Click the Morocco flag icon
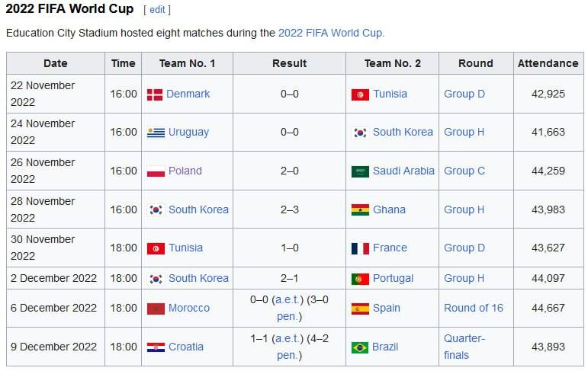The height and width of the screenshot is (371, 588). tap(156, 309)
